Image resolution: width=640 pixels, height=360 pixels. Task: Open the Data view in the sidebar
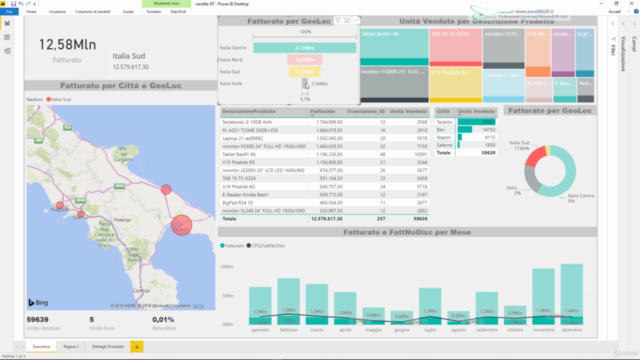tap(7, 37)
